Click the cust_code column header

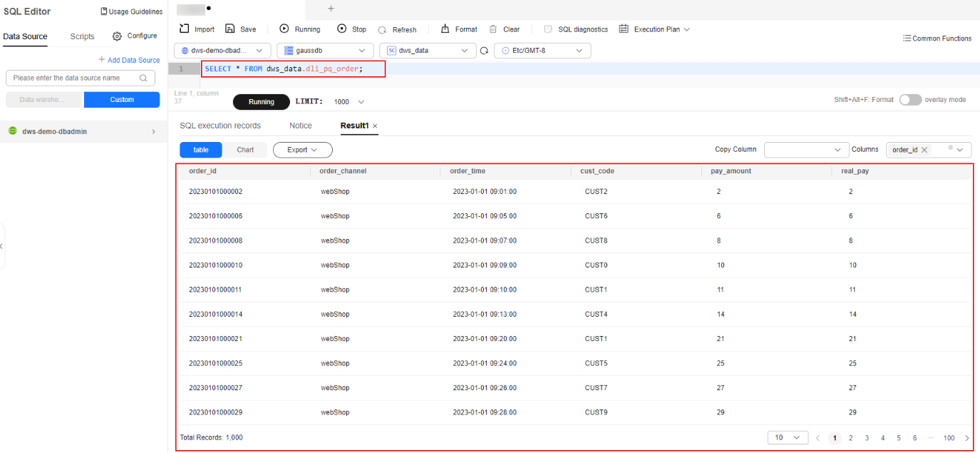(x=597, y=171)
